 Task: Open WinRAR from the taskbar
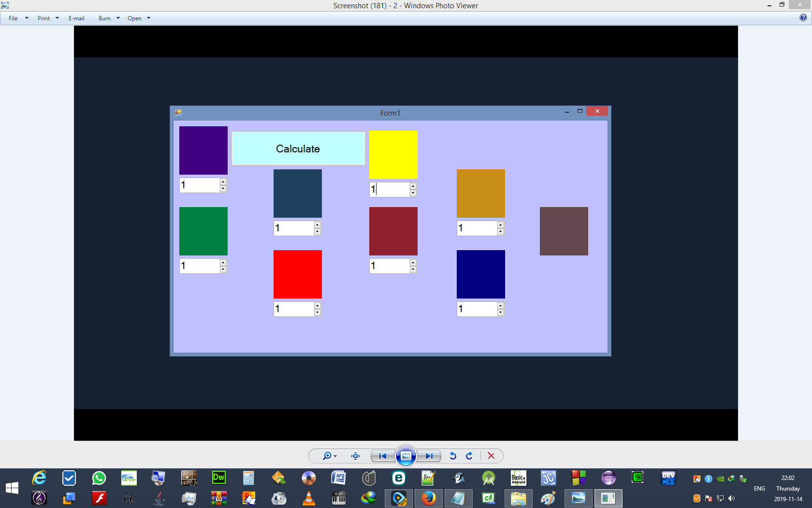click(x=219, y=498)
